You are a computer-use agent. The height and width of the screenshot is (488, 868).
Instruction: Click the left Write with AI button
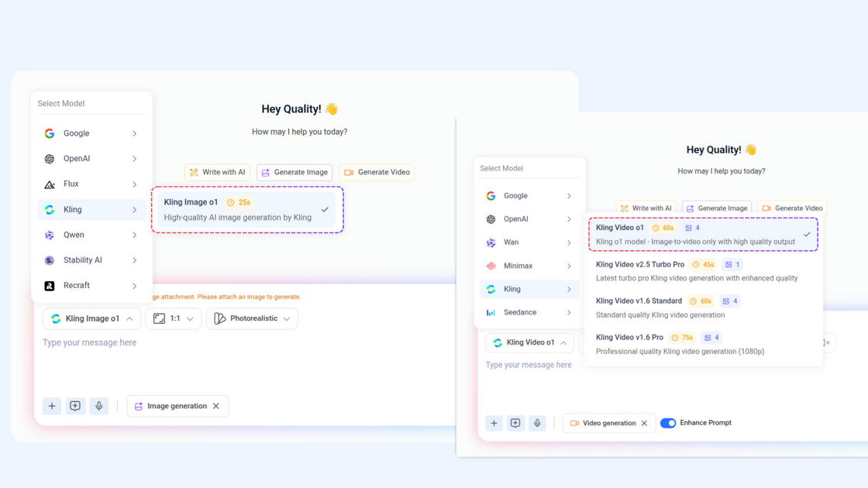(x=217, y=172)
